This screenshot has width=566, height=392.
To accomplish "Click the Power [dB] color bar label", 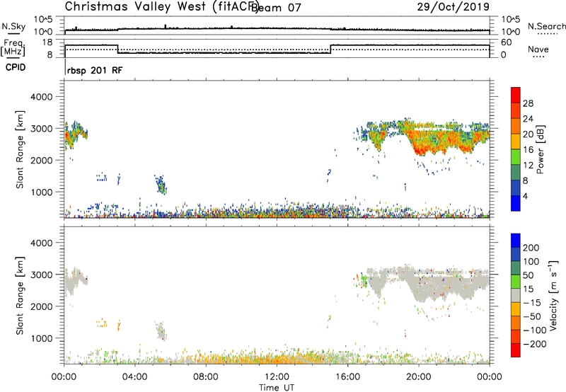I will 540,149.
